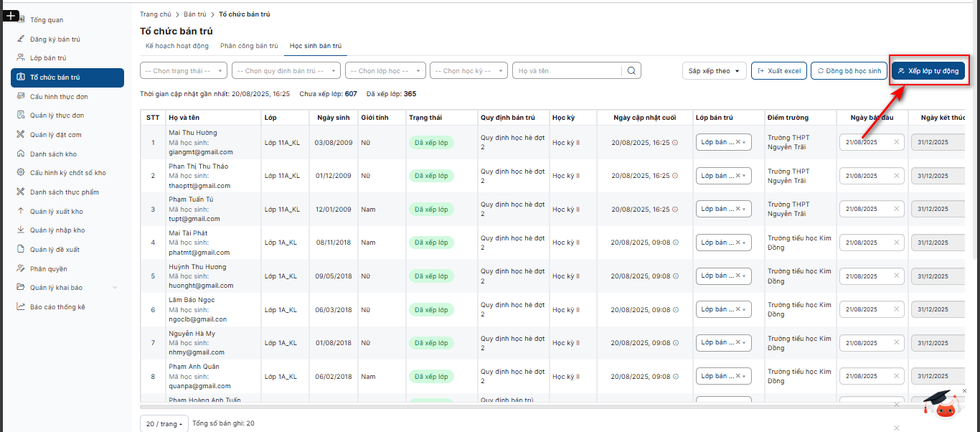The image size is (980, 432).
Task: Go to Quản lý xuất kho sidebar item
Action: pos(56,212)
